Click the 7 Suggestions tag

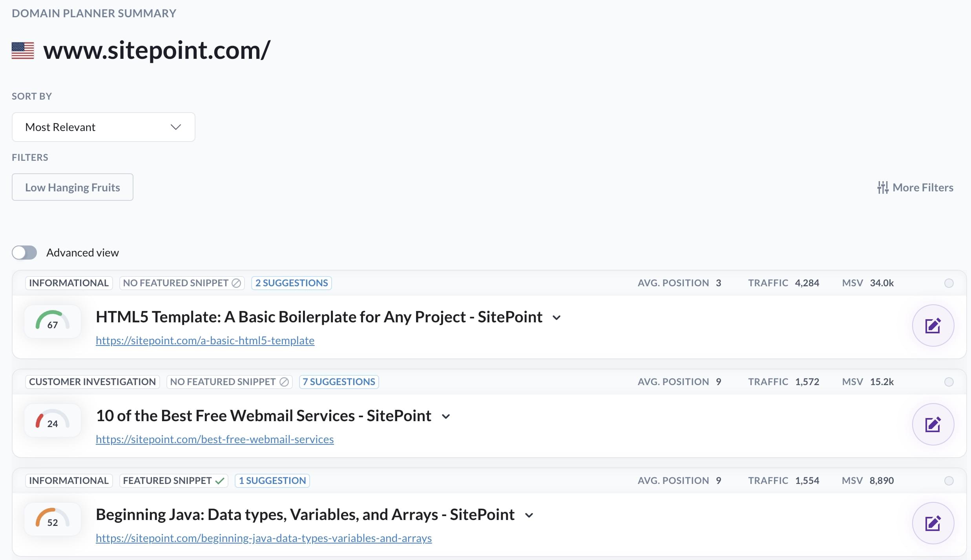[339, 382]
